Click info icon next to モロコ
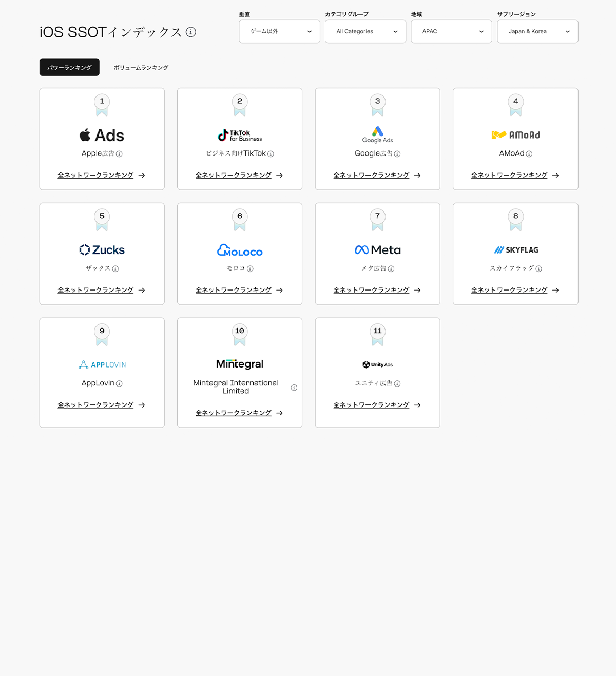Image resolution: width=616 pixels, height=676 pixels. click(x=250, y=269)
